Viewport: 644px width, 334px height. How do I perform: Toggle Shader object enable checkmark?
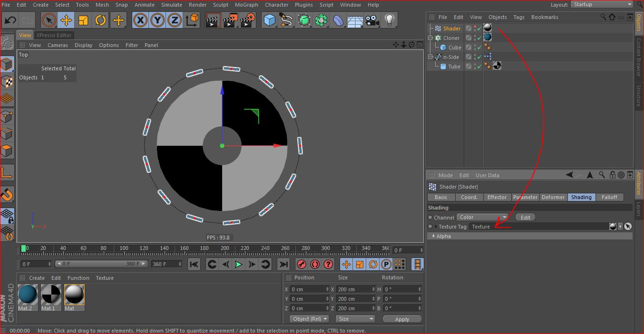coord(479,29)
